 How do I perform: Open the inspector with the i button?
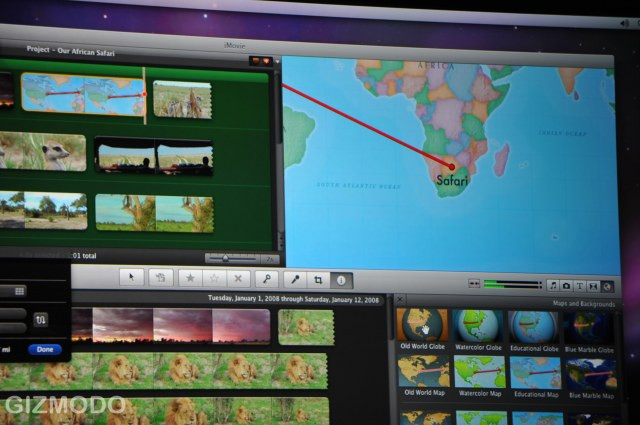point(341,280)
